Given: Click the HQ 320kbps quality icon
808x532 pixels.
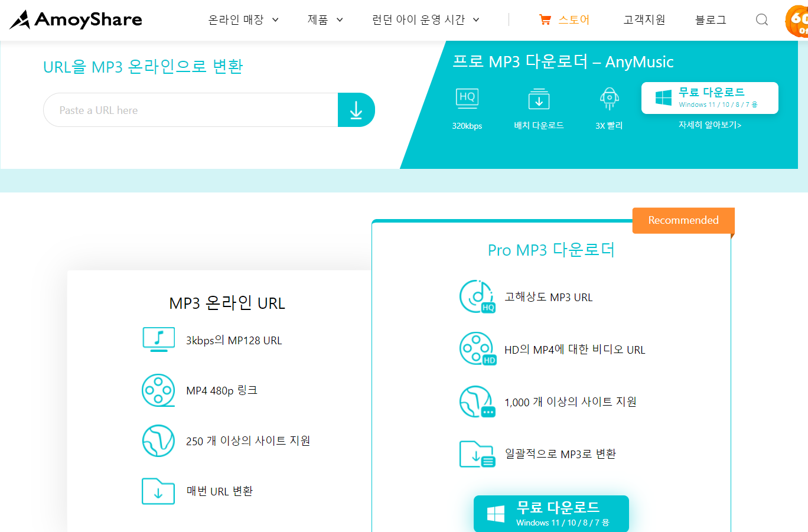Looking at the screenshot, I should (x=467, y=99).
